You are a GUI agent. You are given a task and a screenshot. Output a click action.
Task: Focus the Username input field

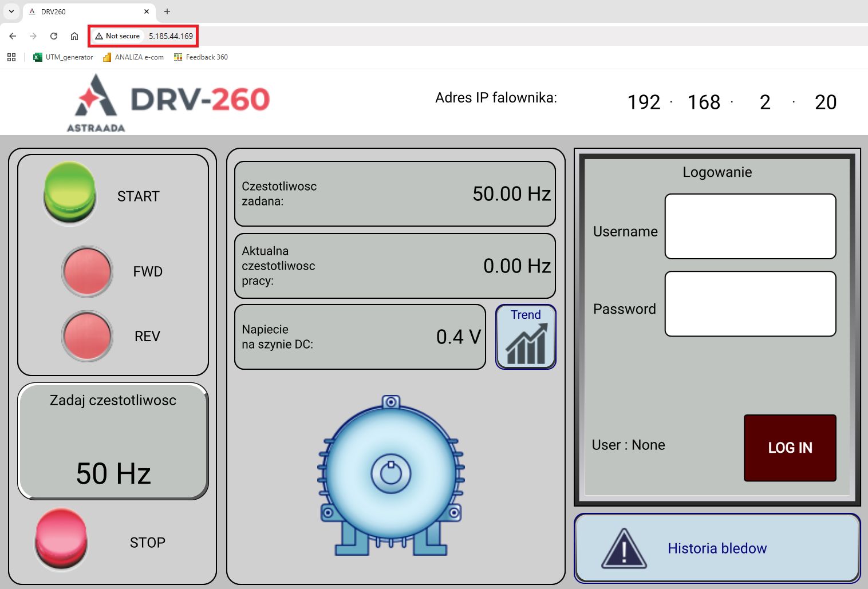(750, 226)
